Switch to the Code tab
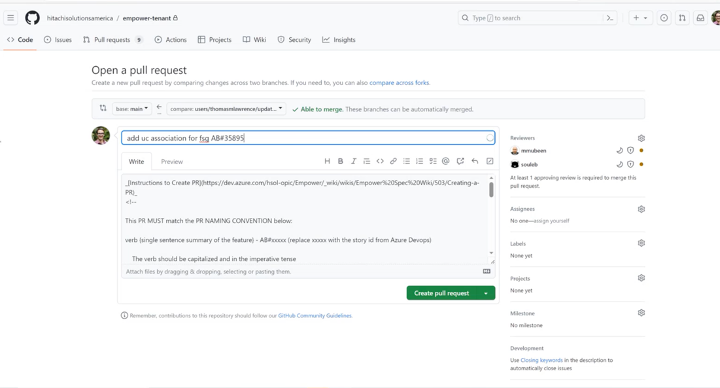Viewport: 720px width, 388px height. tap(20, 40)
